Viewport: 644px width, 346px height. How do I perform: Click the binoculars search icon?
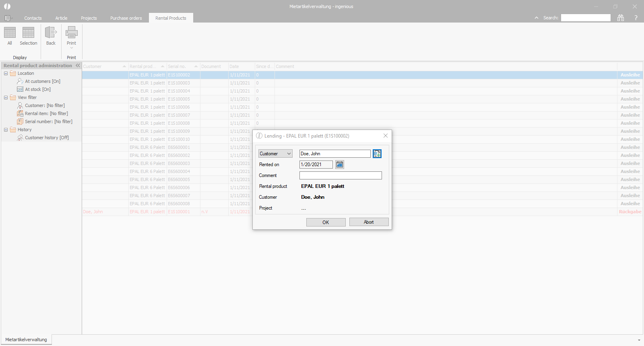(x=620, y=18)
